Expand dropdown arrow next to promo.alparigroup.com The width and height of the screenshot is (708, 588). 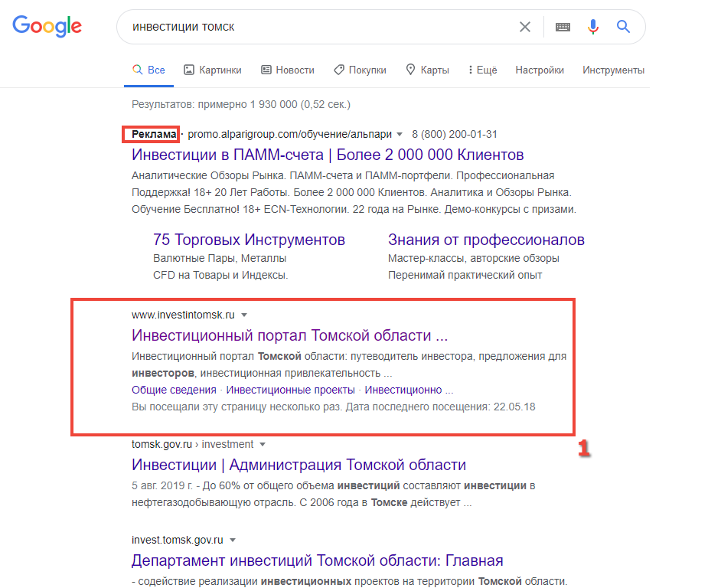pos(399,134)
